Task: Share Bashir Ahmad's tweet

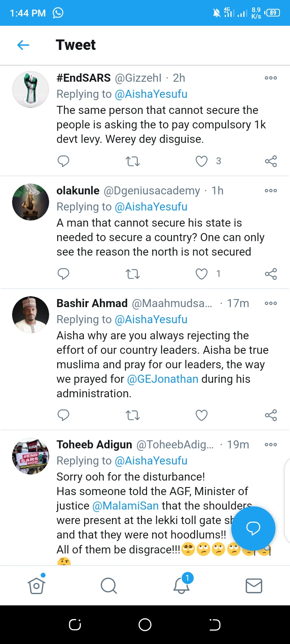Action: tap(271, 415)
